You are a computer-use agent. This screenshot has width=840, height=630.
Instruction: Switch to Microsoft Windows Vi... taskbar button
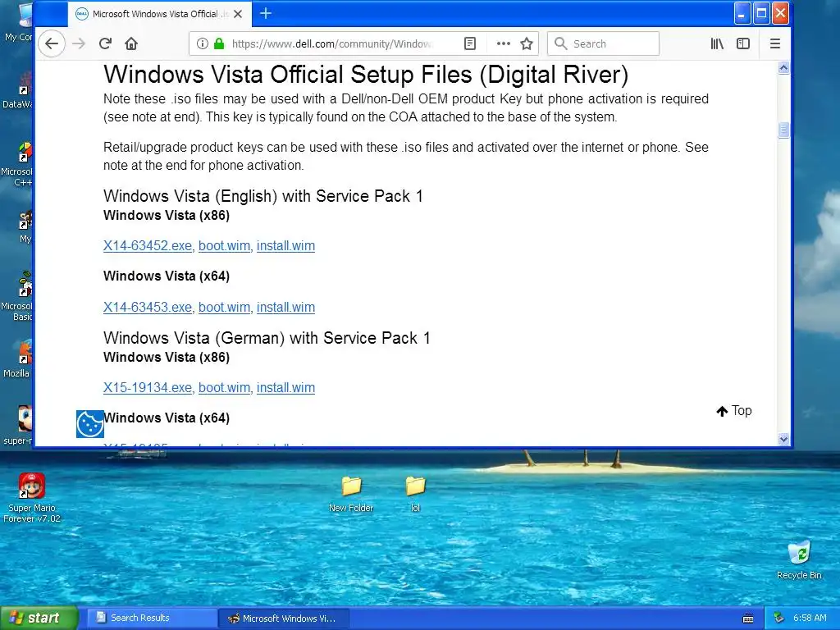coord(285,619)
